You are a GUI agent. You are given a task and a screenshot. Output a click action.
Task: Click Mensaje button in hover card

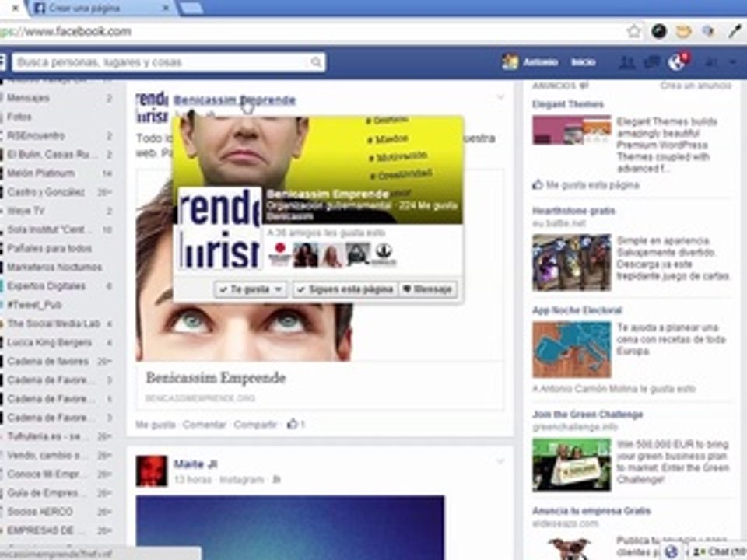point(427,289)
